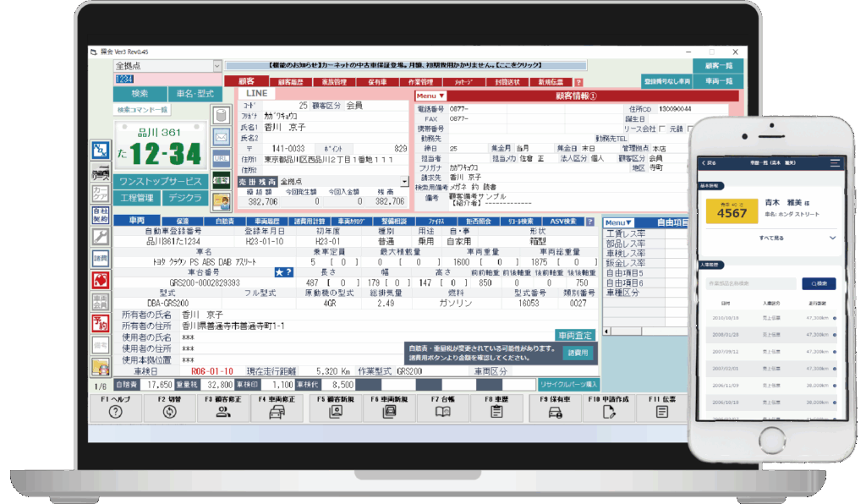Image resolution: width=866 pixels, height=504 pixels.
Task: Toggle the 元請 checkbox
Action: [688, 129]
